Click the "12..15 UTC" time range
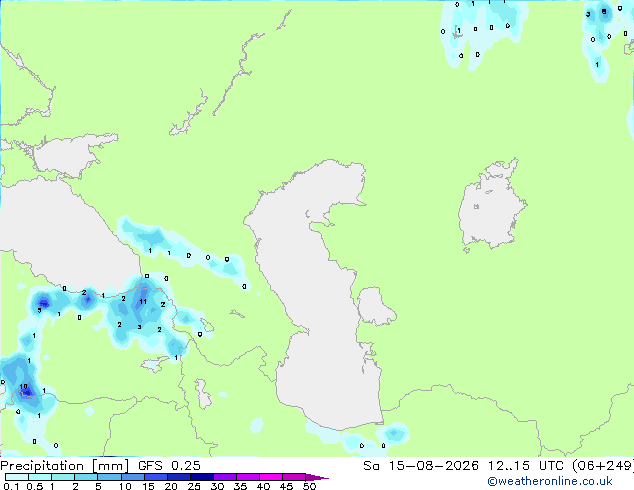Image resolution: width=634 pixels, height=490 pixels. [526, 466]
